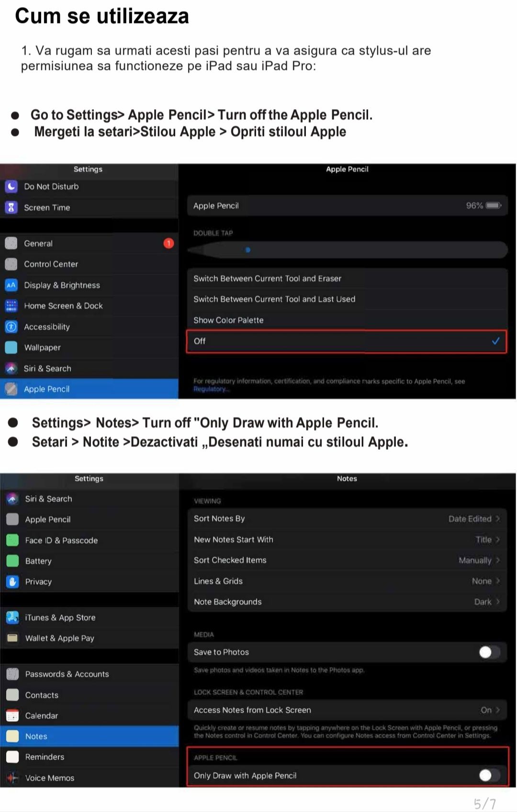Tap the 'LOCK SCREEN & CONTROL CENTER' header
This screenshot has height=812, width=517.
(x=248, y=692)
